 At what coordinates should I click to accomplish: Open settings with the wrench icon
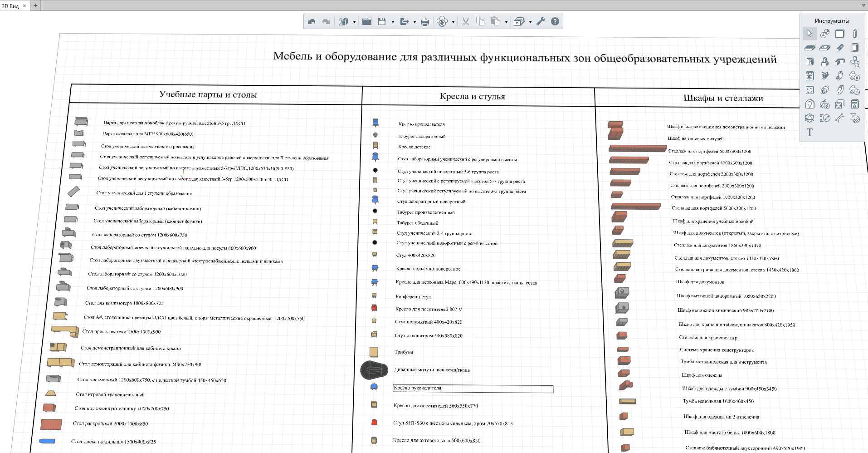[540, 21]
